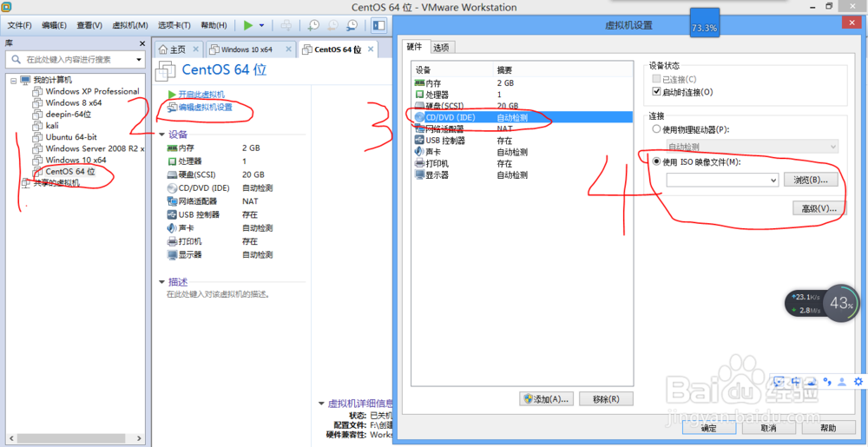Open the 查看(V) menu
Screen dimensions: 868x447
coord(89,25)
